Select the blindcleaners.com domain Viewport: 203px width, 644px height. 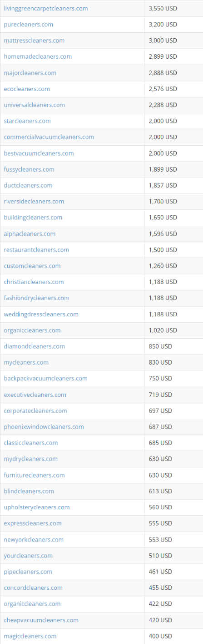pos(29,491)
